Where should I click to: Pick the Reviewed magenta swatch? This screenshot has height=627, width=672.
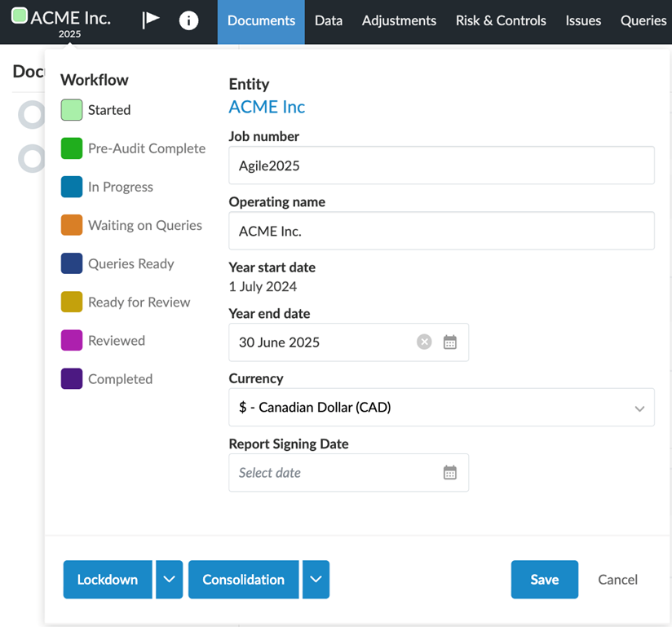72,340
